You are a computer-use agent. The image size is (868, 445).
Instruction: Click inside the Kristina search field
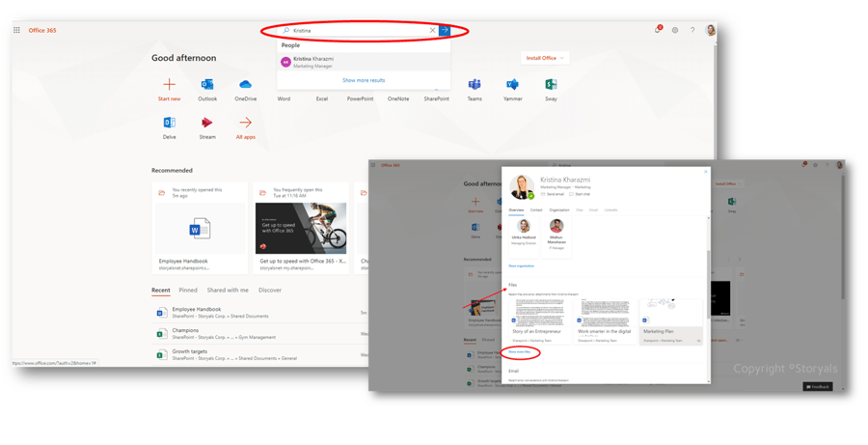[x=360, y=31]
